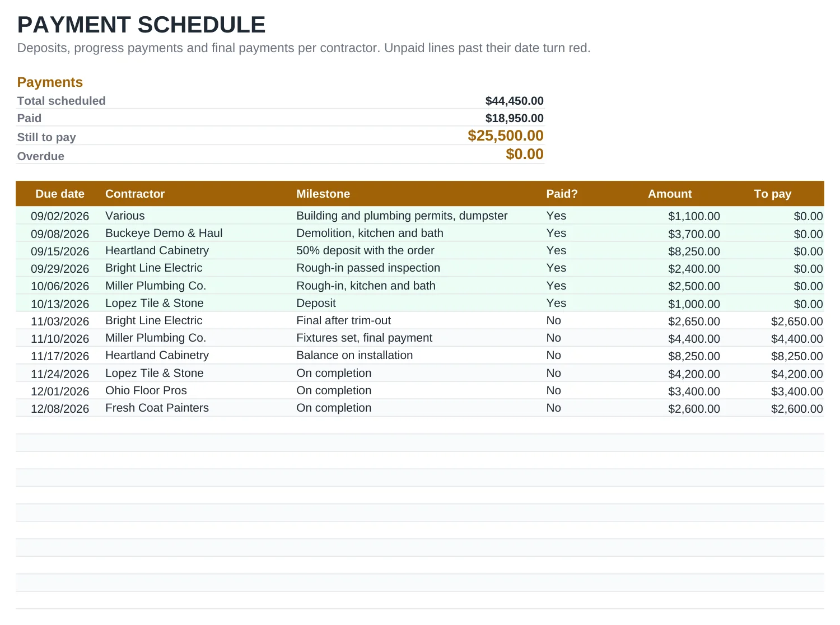This screenshot has height=625, width=840.
Task: Click the due date 11/03/2026
Action: (x=60, y=321)
